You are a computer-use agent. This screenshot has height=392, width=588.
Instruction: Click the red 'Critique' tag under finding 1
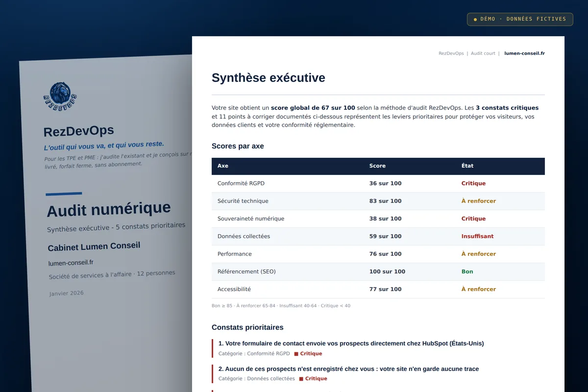[308, 353]
